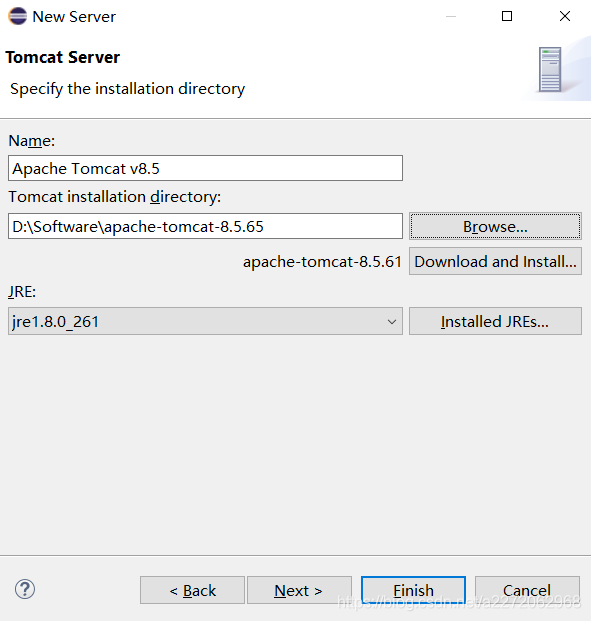Maximize the New Server window
Viewport: 591px width, 621px height.
[507, 16]
